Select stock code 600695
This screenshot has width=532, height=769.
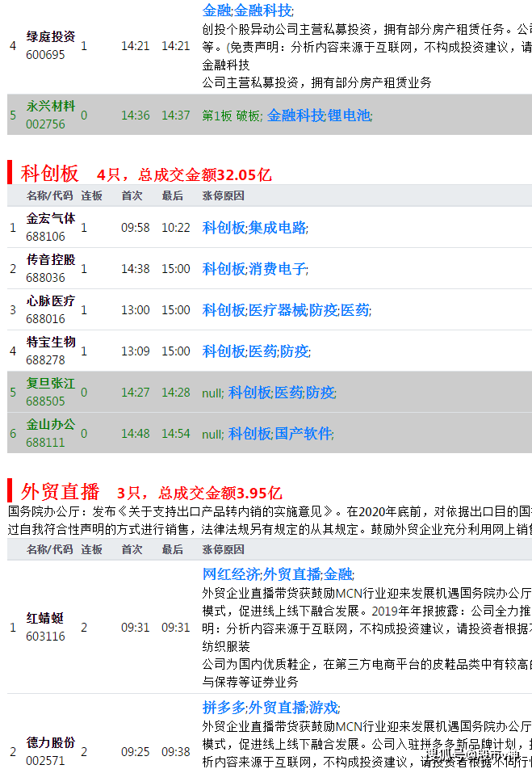45,55
